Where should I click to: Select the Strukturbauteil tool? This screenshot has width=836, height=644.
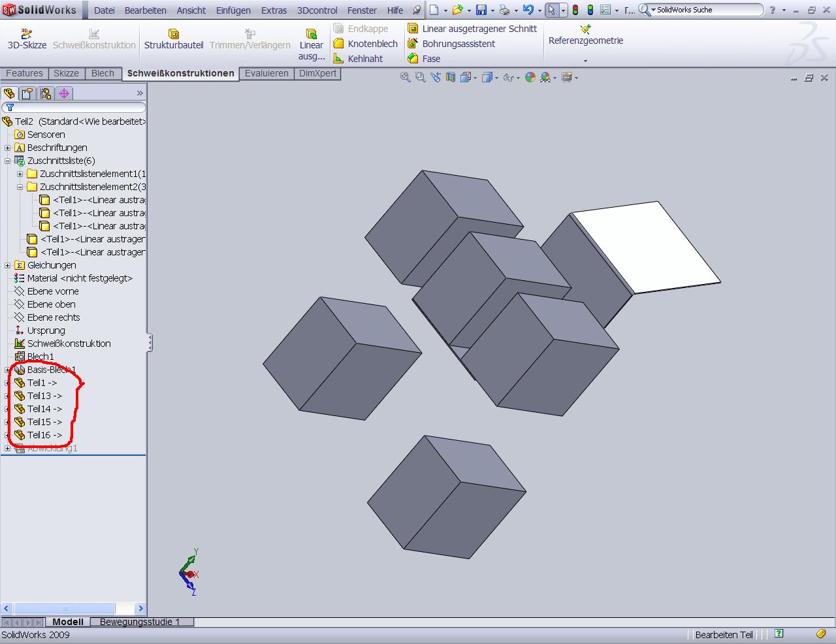[174, 39]
